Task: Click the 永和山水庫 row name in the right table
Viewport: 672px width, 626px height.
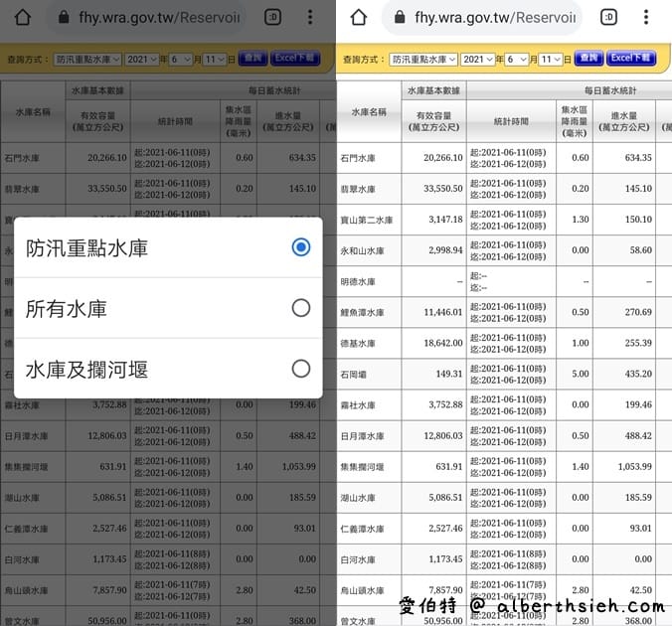Action: (362, 250)
